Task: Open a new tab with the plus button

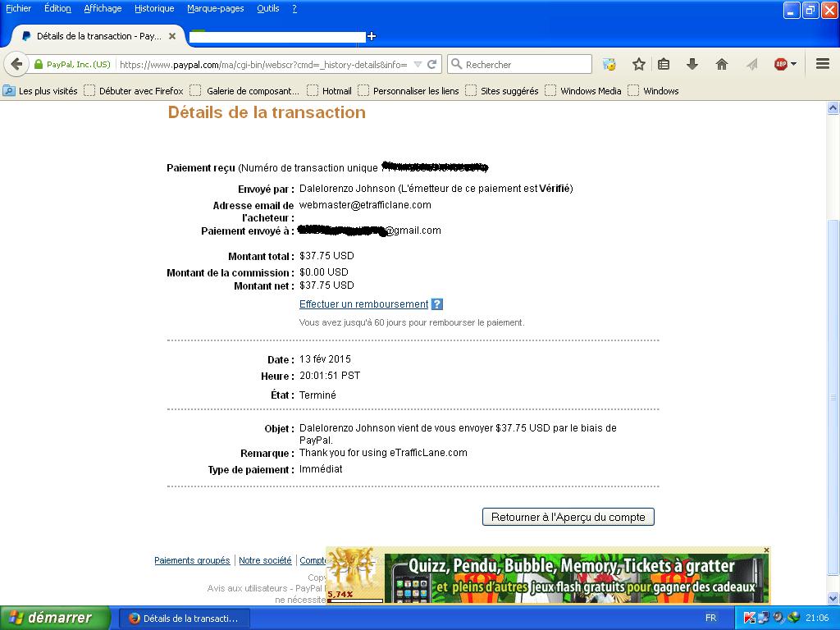Action: 372,36
